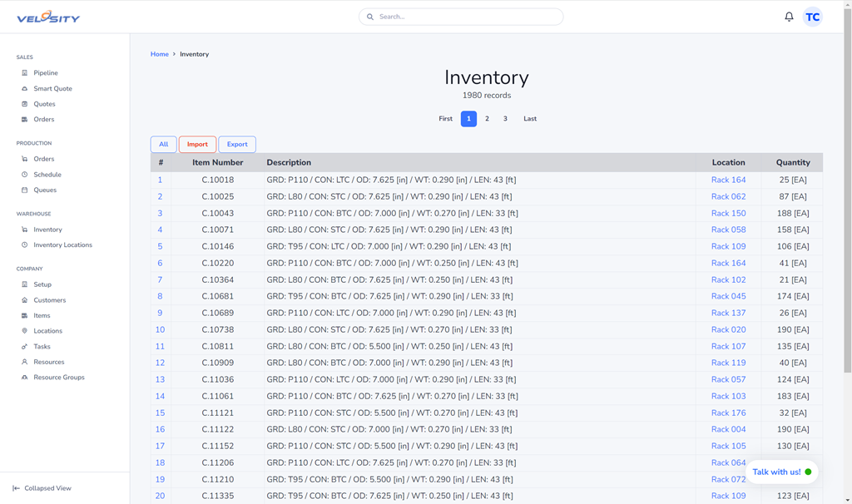Click the Velosity logo
The width and height of the screenshot is (852, 504).
48,17
